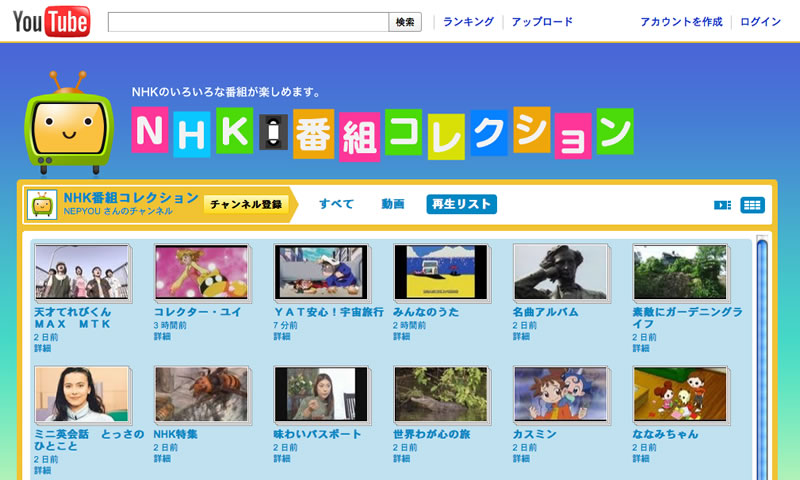800x480 pixels.
Task: Open 詳細 under コレクター・ユイ
Action: tap(162, 337)
